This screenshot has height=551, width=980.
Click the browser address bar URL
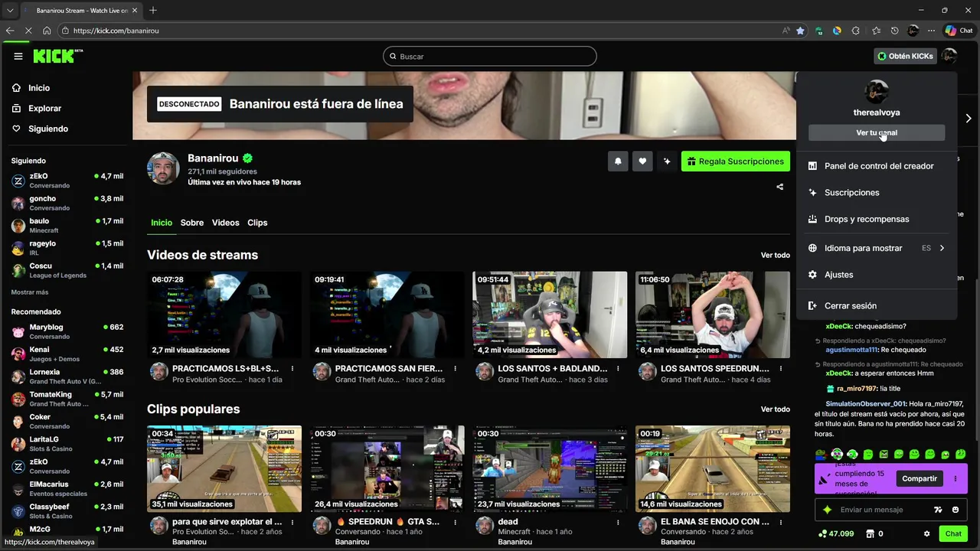[116, 31]
